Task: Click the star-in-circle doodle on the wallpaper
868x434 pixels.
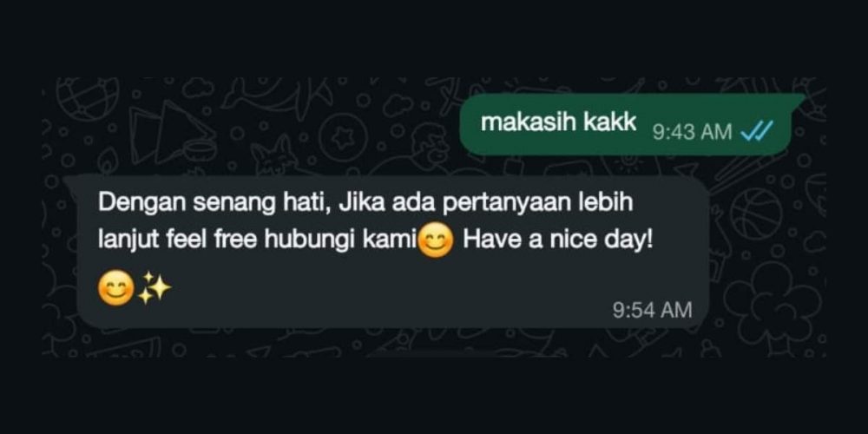Action: tap(343, 135)
